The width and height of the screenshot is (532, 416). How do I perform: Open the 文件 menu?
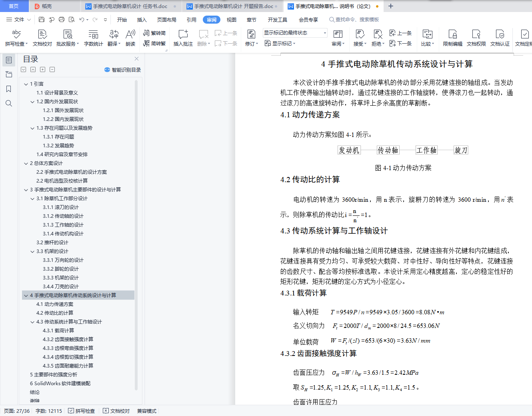[18, 20]
